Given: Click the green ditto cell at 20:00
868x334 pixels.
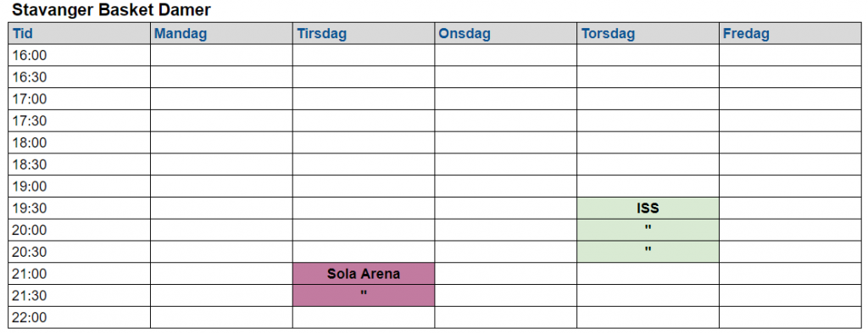Looking at the screenshot, I should click(x=648, y=230).
